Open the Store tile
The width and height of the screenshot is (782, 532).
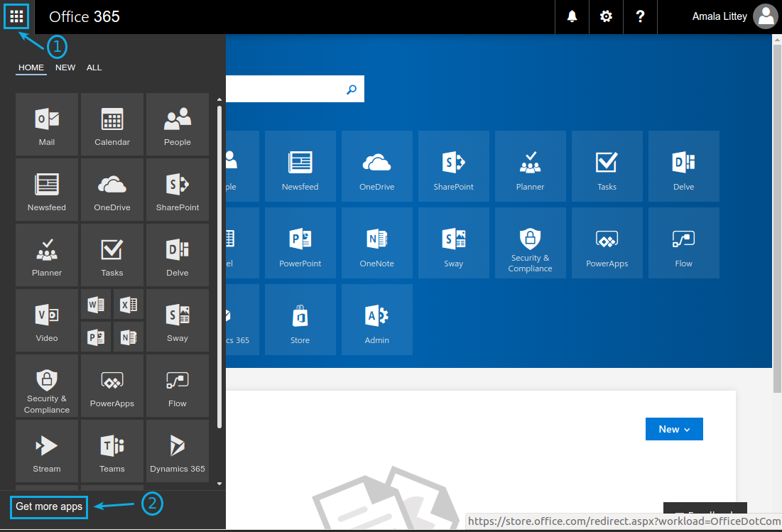pos(300,320)
